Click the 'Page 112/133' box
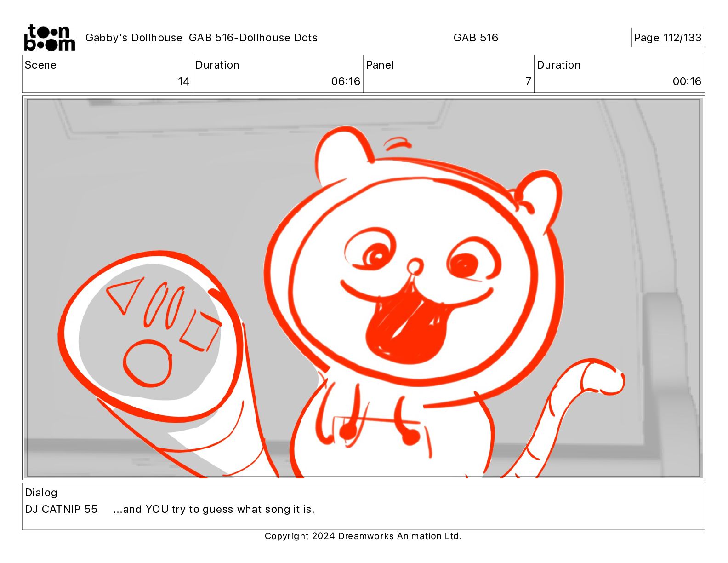The width and height of the screenshot is (728, 563). 668,38
